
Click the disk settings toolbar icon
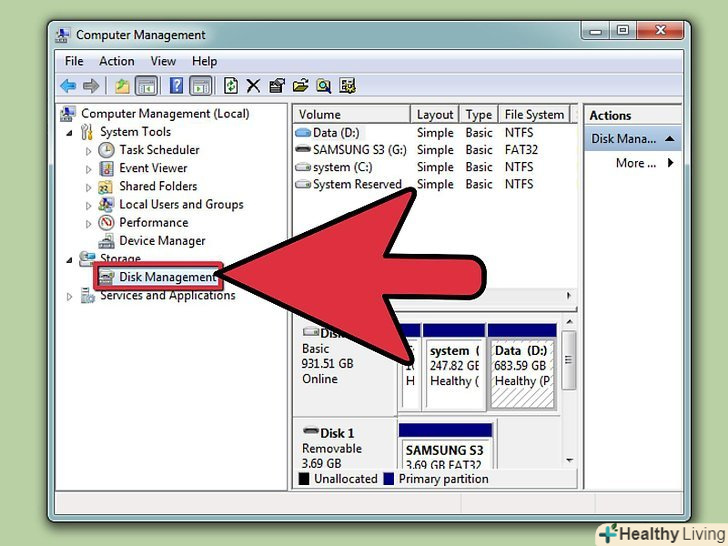click(347, 86)
